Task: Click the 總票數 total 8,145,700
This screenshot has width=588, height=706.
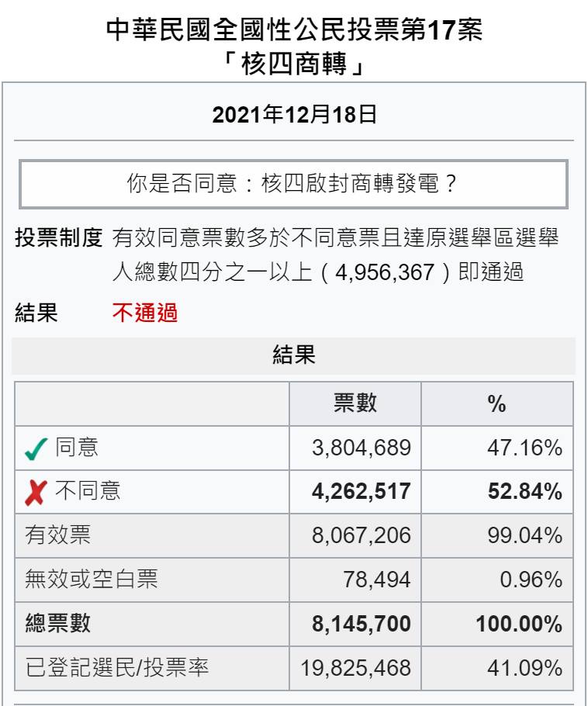Action: 361,624
